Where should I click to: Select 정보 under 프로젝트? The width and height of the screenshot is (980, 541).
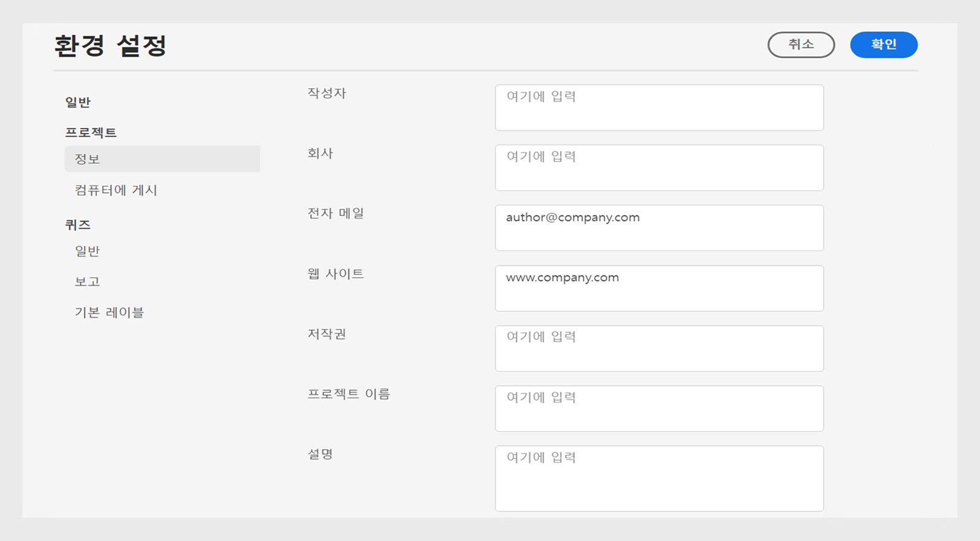coord(88,159)
